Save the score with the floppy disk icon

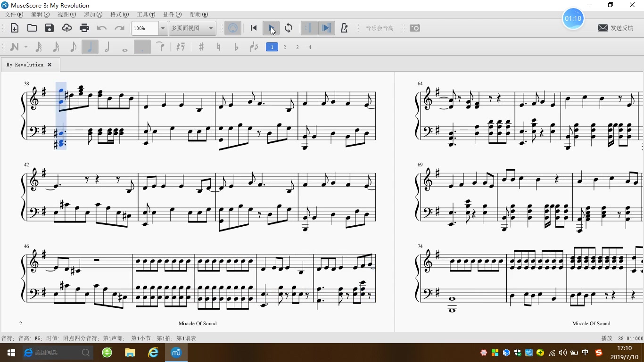tap(50, 28)
